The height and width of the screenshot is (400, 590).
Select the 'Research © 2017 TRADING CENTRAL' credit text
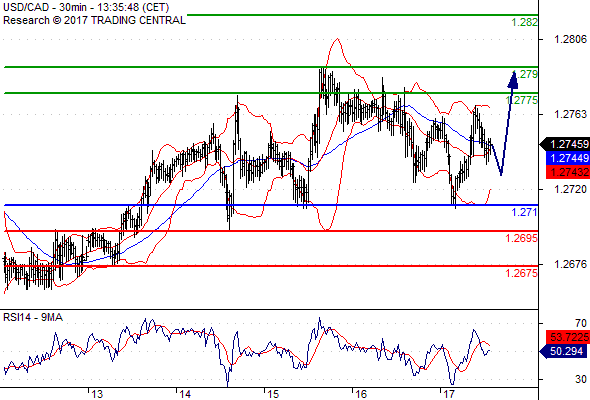[94, 20]
